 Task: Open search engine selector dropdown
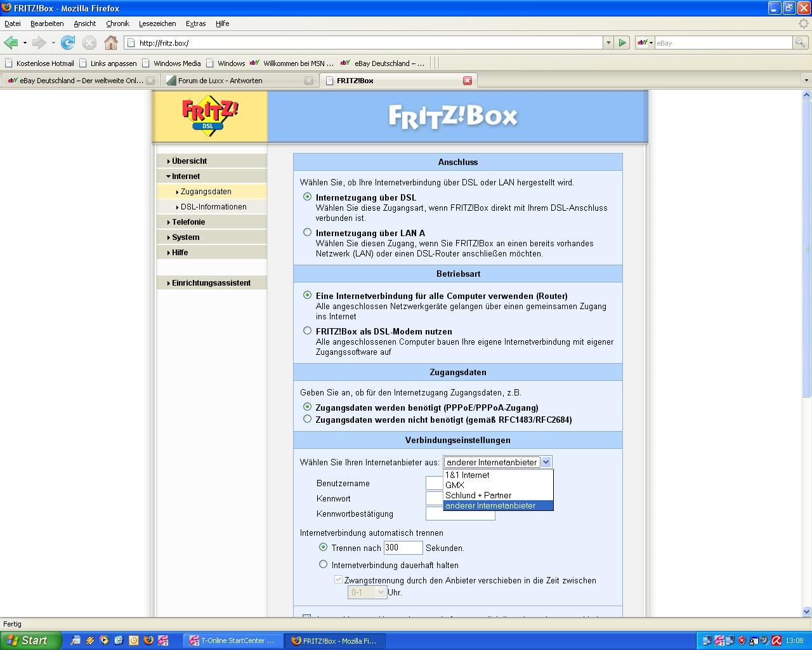pos(645,43)
